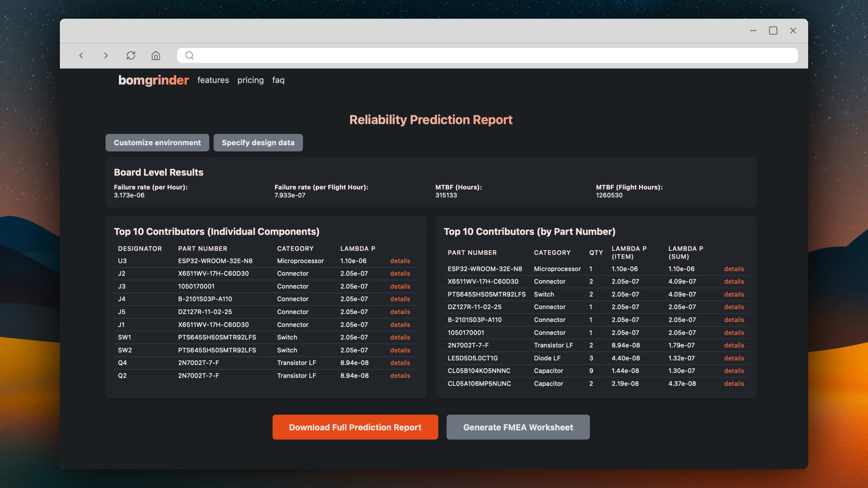Open details for PTS645SH50SMTR92LFS with quantity 2
The width and height of the screenshot is (868, 488).
[734, 294]
